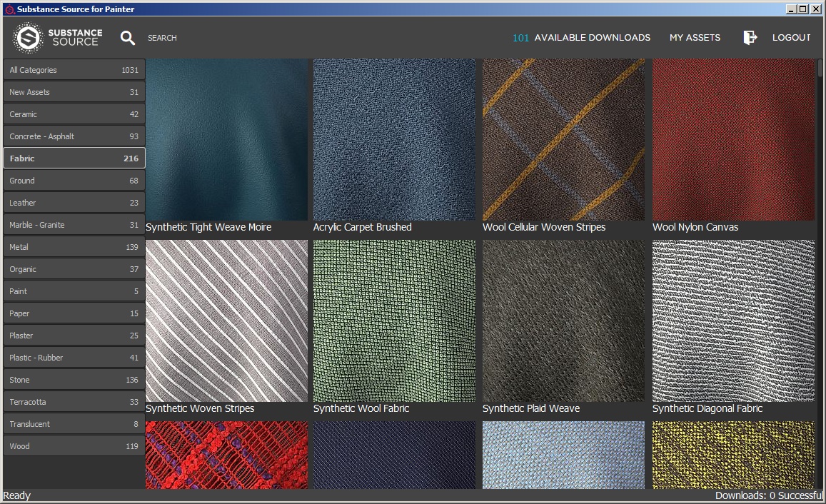
Task: Select the Organic category
Action: pyautogui.click(x=74, y=269)
